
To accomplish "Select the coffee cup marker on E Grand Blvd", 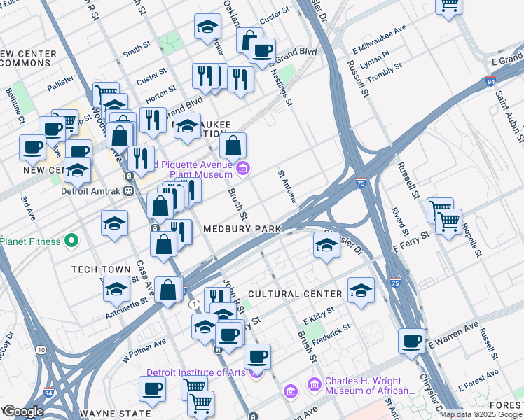I will coord(262,52).
